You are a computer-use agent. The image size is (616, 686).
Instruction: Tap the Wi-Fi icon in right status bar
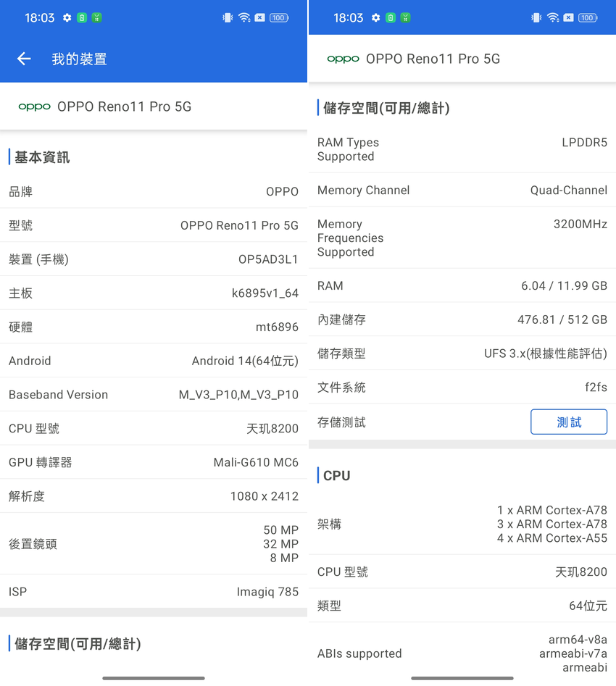point(553,18)
